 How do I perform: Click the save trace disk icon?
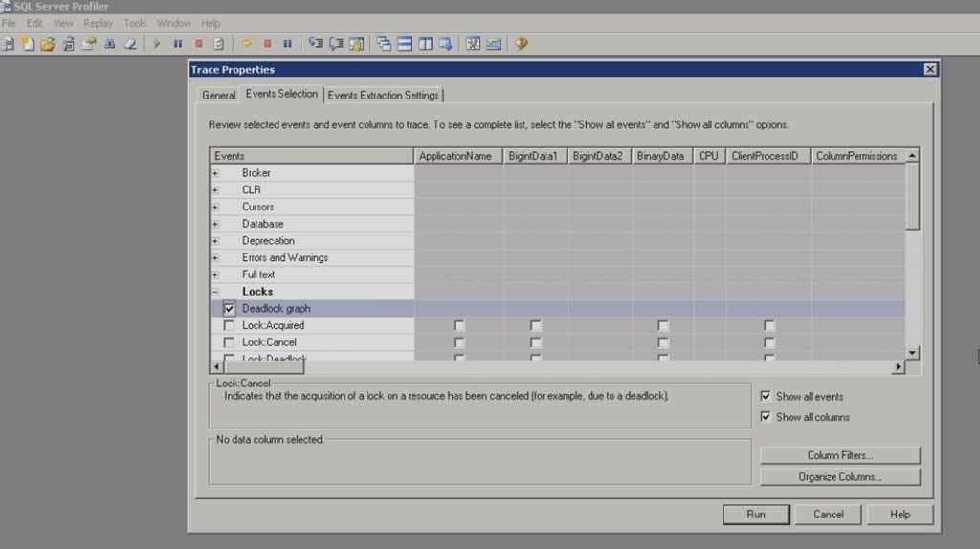[69, 44]
